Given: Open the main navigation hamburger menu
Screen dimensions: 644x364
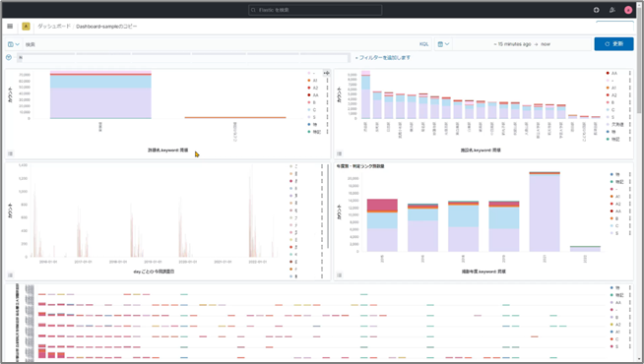Looking at the screenshot, I should 10,27.
